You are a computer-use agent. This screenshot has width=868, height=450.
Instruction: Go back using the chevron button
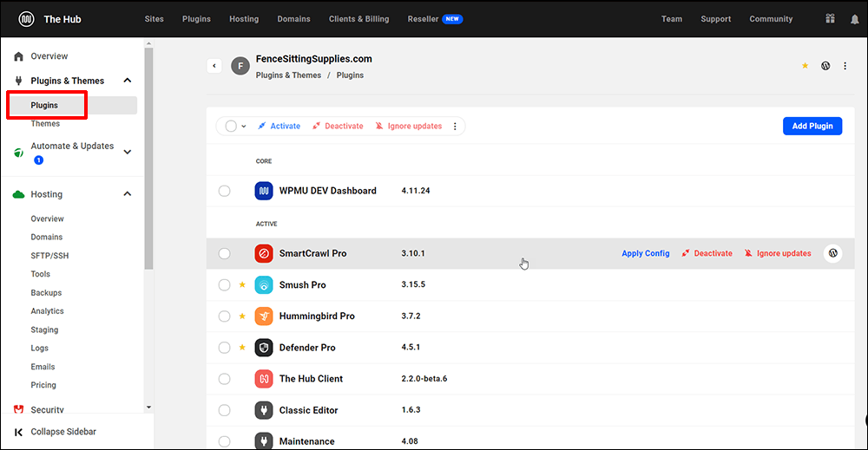pos(214,66)
